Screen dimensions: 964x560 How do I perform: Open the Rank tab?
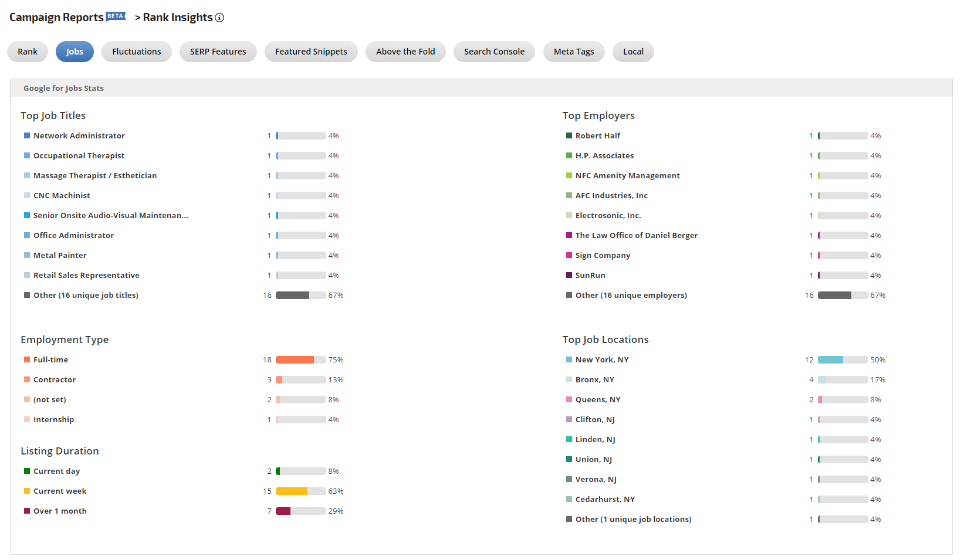[x=28, y=52]
